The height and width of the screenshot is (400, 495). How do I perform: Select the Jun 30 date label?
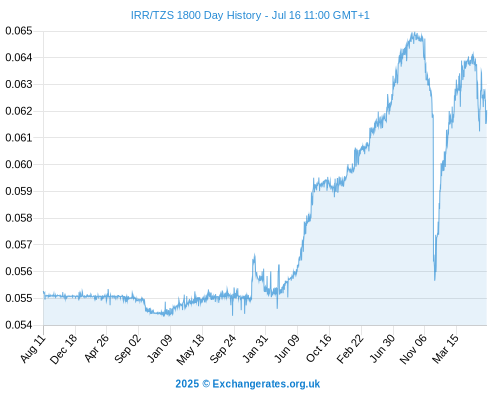pos(383,348)
